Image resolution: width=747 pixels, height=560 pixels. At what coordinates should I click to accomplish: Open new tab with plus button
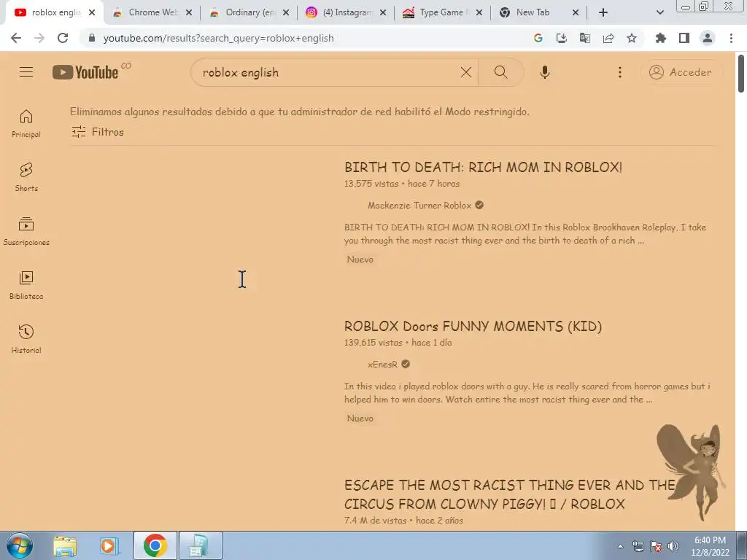[x=603, y=12]
